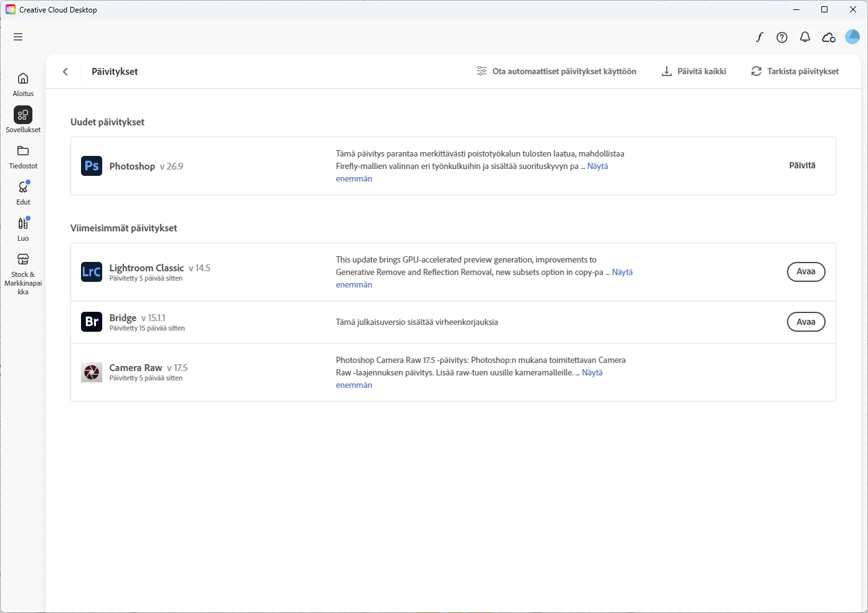Click Päivitä for Photoshop
The width and height of the screenshot is (868, 613).
[802, 165]
